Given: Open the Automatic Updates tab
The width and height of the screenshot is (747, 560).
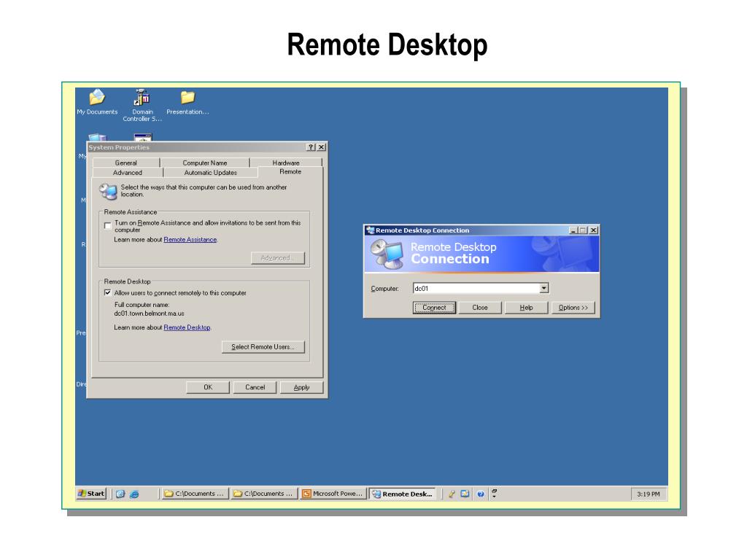Looking at the screenshot, I should [x=210, y=173].
